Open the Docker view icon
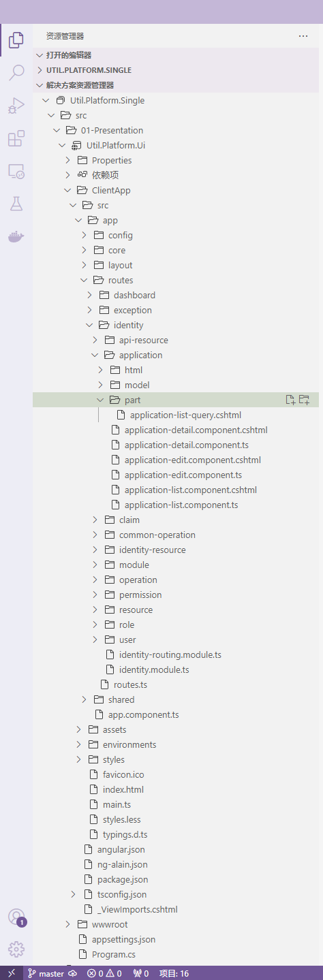Image resolution: width=323 pixels, height=980 pixels. [x=16, y=236]
